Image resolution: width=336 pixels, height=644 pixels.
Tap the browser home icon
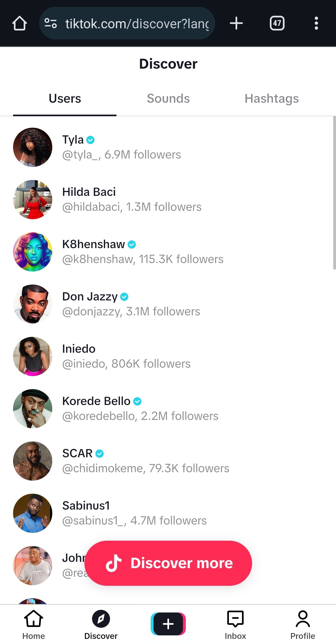[x=20, y=24]
